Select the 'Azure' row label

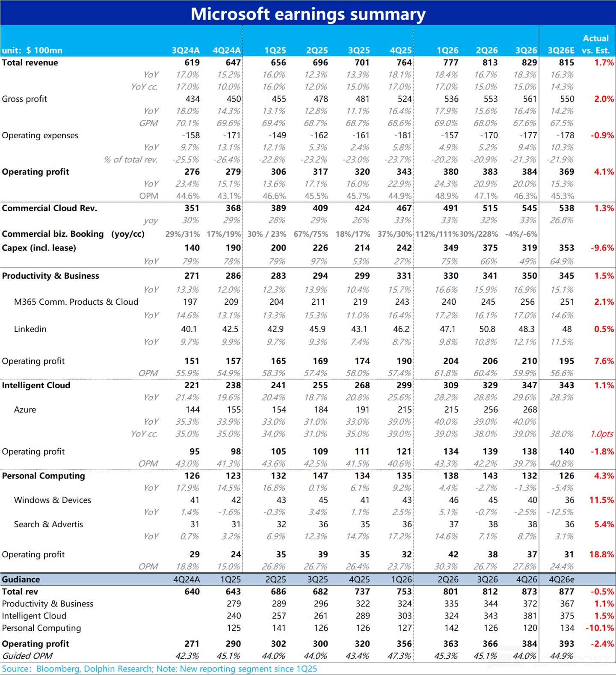pos(25,410)
